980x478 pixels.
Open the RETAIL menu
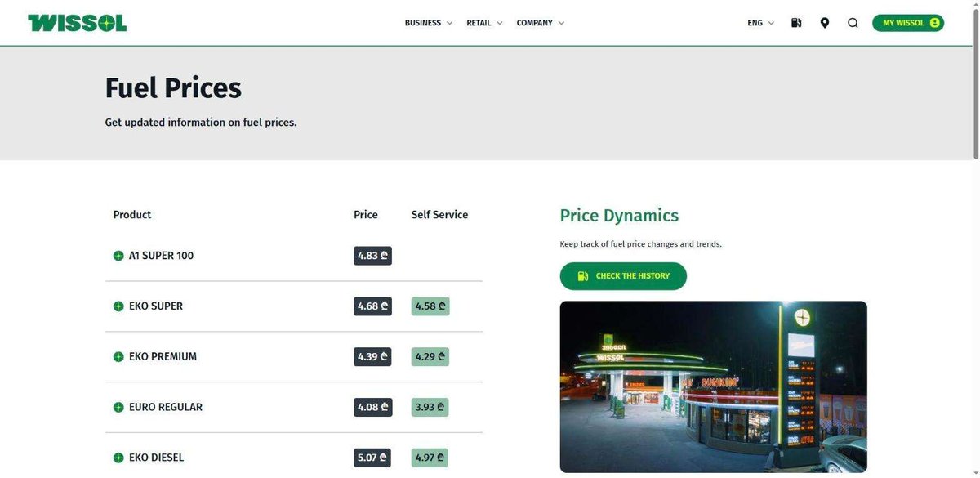coord(484,23)
